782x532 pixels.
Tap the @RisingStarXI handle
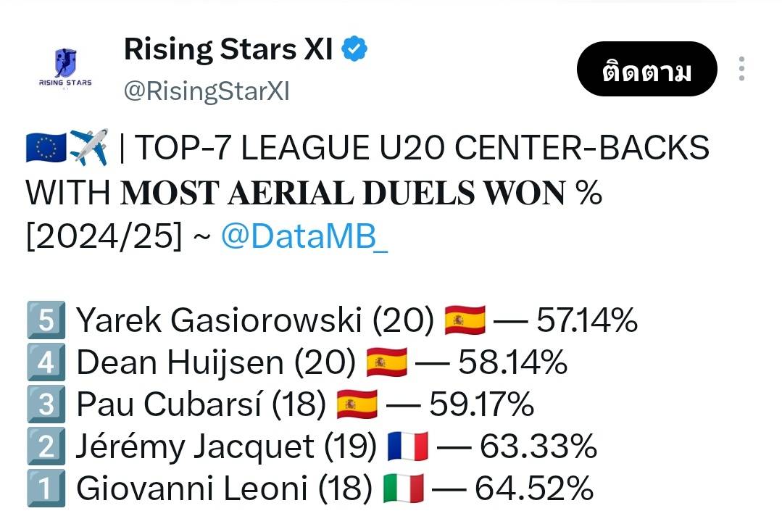pos(207,92)
